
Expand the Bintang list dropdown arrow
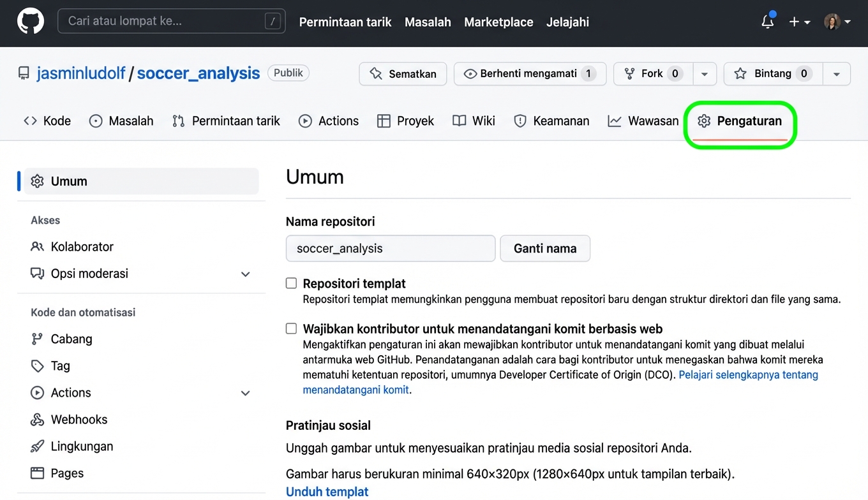click(836, 73)
